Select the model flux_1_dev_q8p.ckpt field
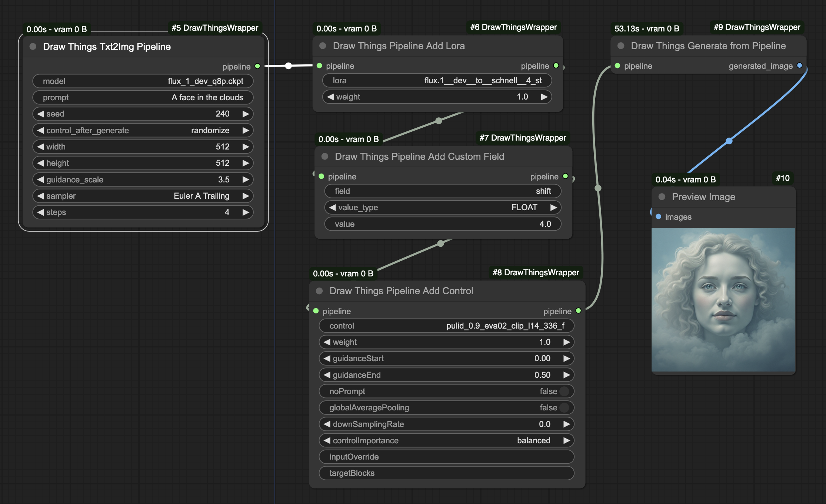Image resolution: width=826 pixels, height=504 pixels. click(143, 81)
